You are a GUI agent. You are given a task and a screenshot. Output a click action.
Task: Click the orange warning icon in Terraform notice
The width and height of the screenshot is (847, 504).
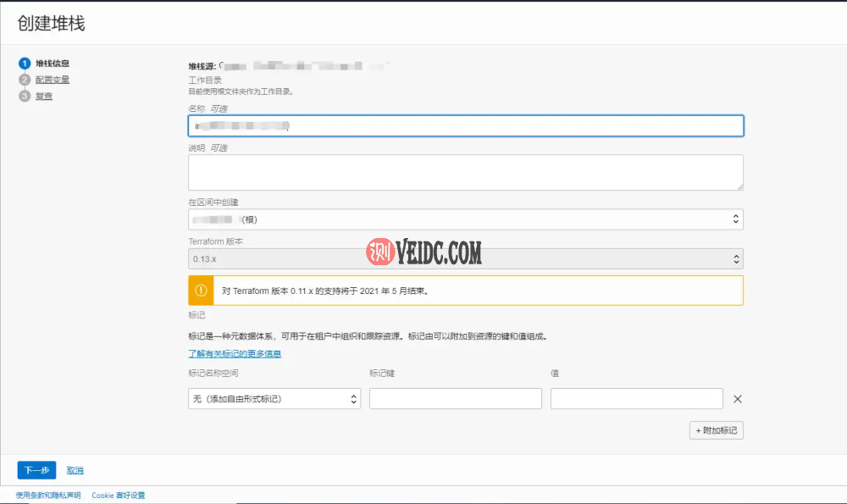tap(201, 291)
